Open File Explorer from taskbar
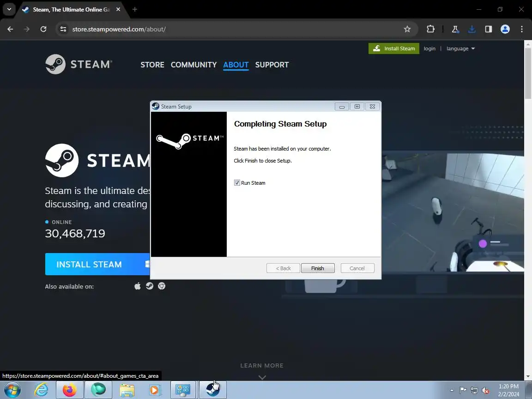Screen dimensions: 532x399 pyautogui.click(x=127, y=390)
